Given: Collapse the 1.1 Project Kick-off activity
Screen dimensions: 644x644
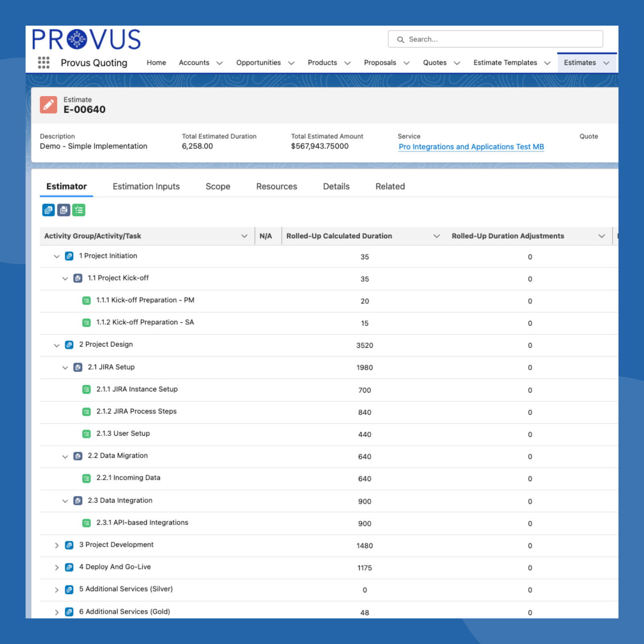Looking at the screenshot, I should [x=65, y=279].
